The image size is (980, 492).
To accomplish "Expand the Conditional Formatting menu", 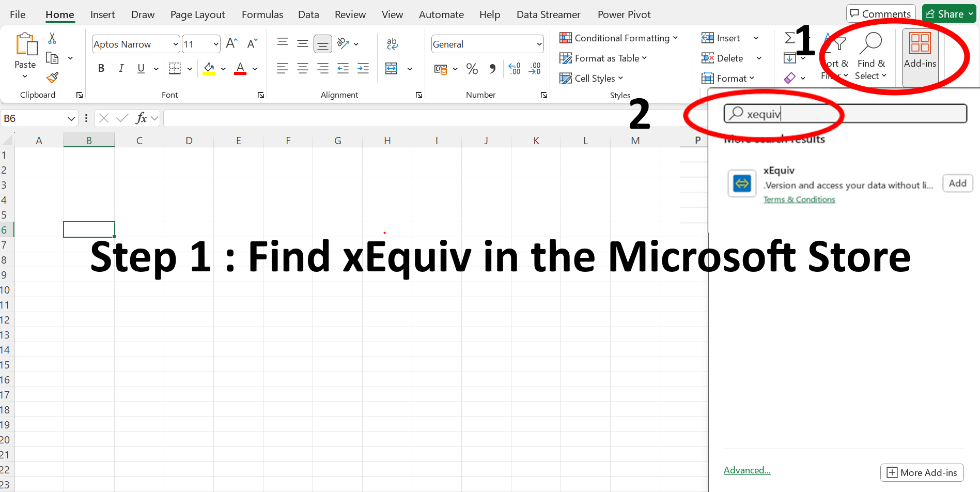I will click(x=618, y=38).
